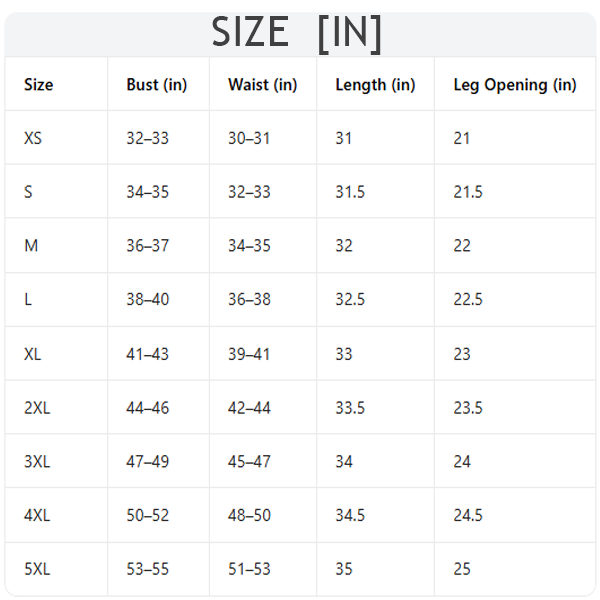Click the Bust (in) column header
This screenshot has width=600, height=600.
coord(156,85)
